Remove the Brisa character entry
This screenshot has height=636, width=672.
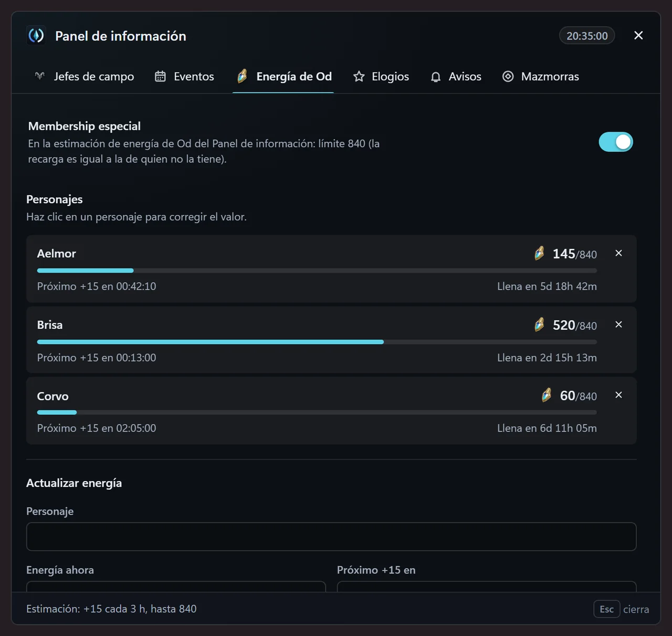coord(619,325)
